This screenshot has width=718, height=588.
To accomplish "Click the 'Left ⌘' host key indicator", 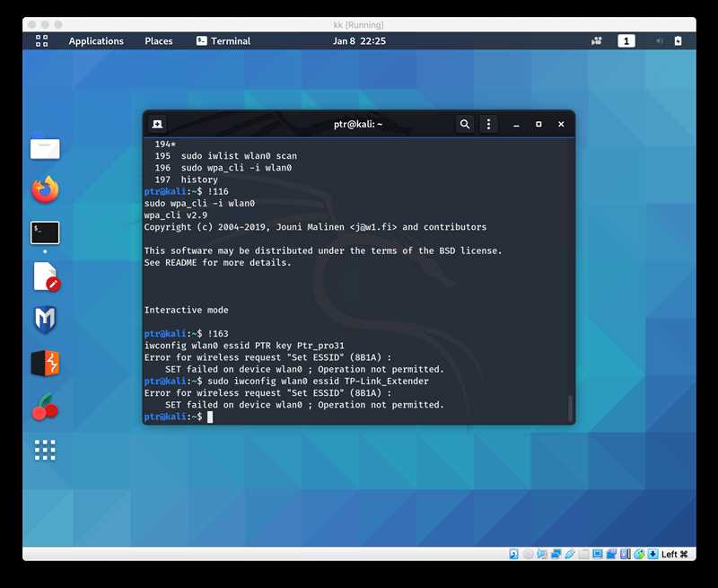I will point(674,554).
